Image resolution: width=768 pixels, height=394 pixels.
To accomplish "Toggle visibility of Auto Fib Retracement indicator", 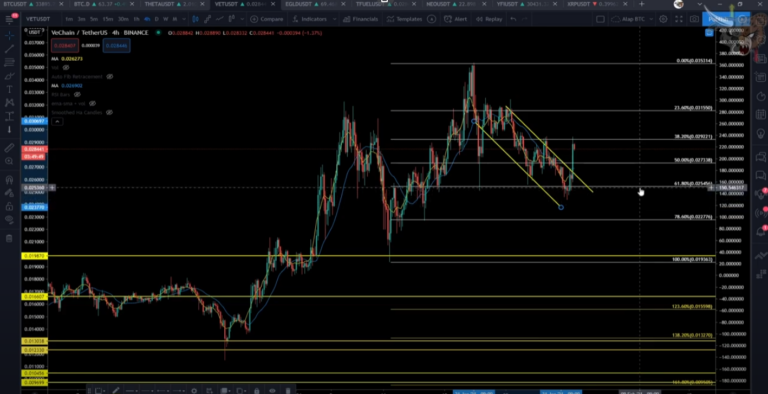I will tap(110, 76).
